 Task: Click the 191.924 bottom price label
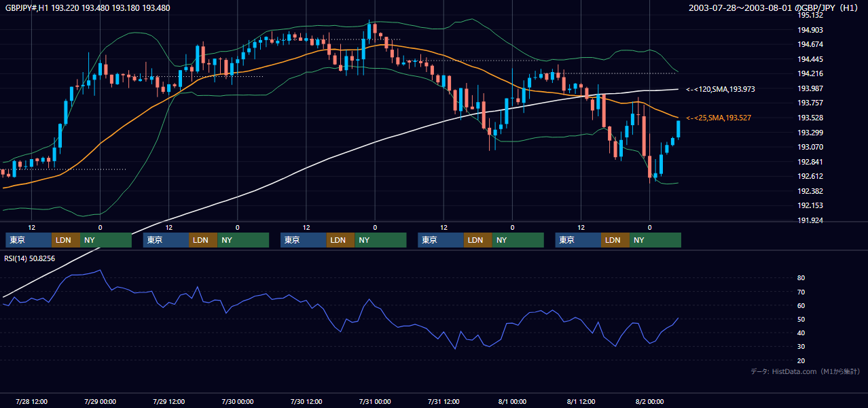[x=810, y=220]
